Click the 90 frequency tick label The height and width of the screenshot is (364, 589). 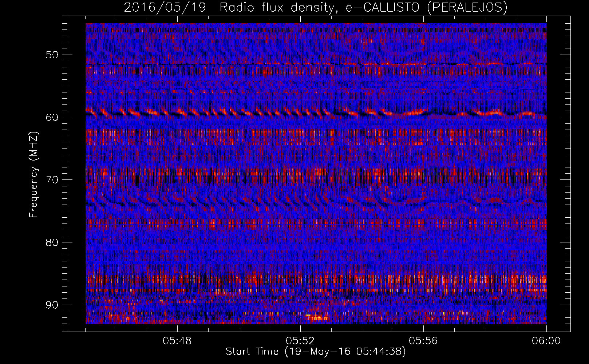[52, 305]
